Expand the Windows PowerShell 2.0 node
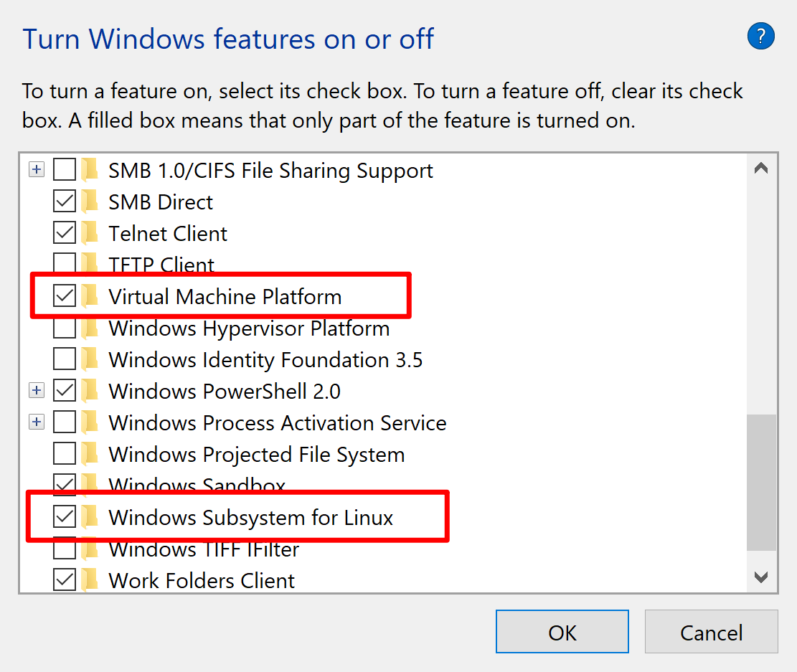This screenshot has width=797, height=672. pyautogui.click(x=37, y=391)
